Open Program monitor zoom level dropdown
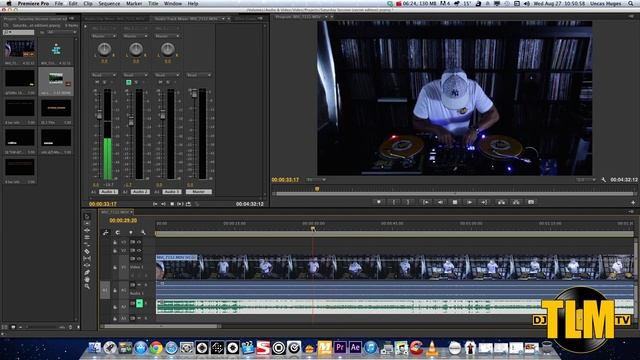Screen dimensions: 640x360 pyautogui.click(x=316, y=180)
